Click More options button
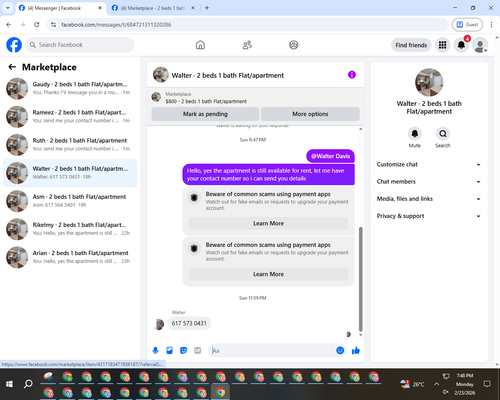 pos(310,114)
